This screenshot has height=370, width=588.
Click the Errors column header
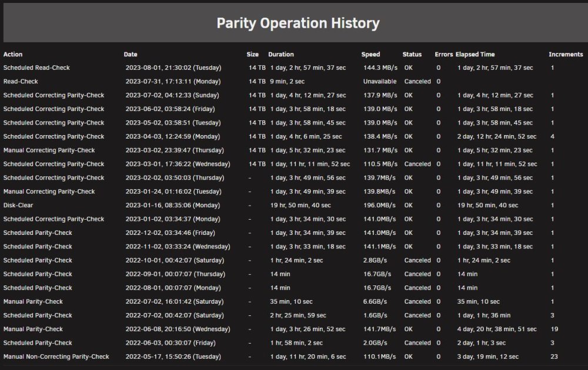443,54
